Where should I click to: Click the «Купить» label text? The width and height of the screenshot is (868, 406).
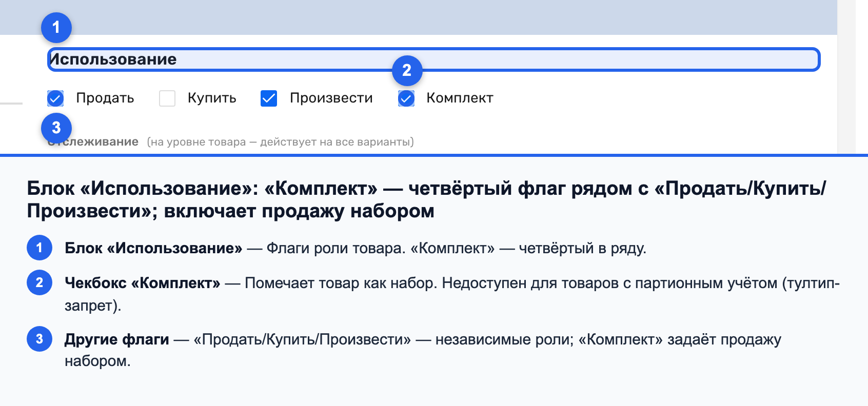point(212,98)
